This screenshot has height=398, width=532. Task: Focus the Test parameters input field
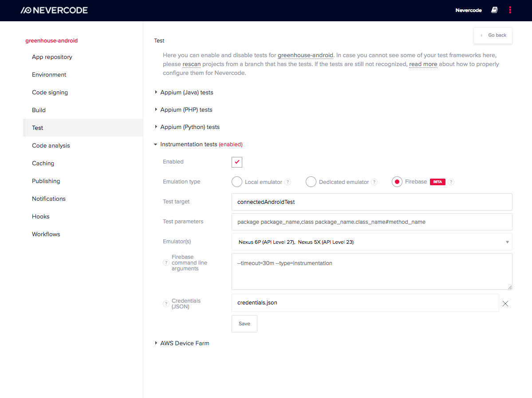[x=372, y=222]
